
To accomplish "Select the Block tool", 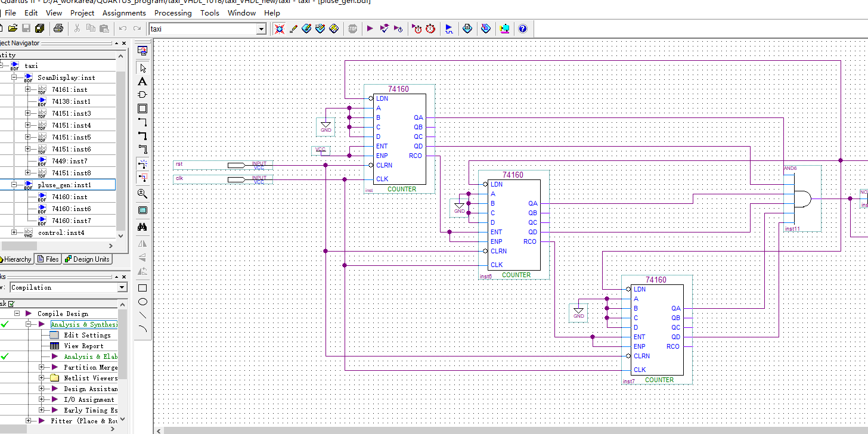I will (x=142, y=108).
